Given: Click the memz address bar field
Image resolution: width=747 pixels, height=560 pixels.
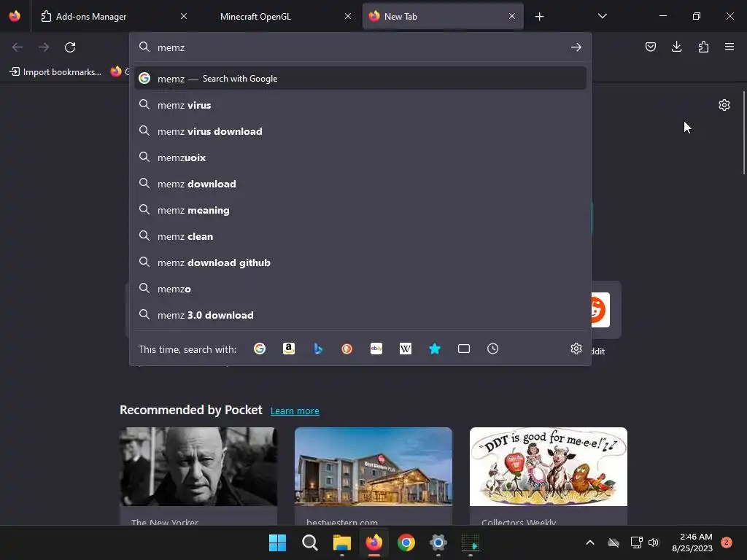Looking at the screenshot, I should pos(360,47).
